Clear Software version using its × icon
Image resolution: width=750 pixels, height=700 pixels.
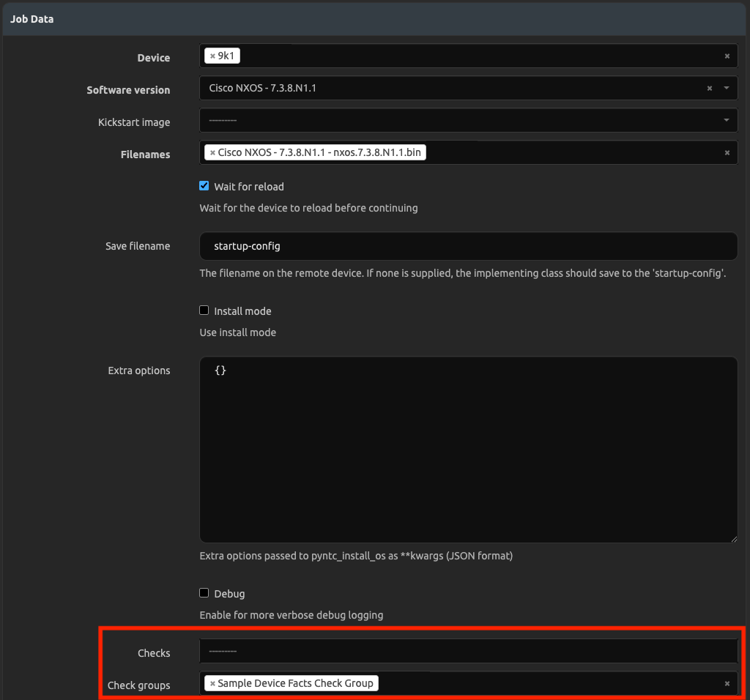[x=708, y=88]
